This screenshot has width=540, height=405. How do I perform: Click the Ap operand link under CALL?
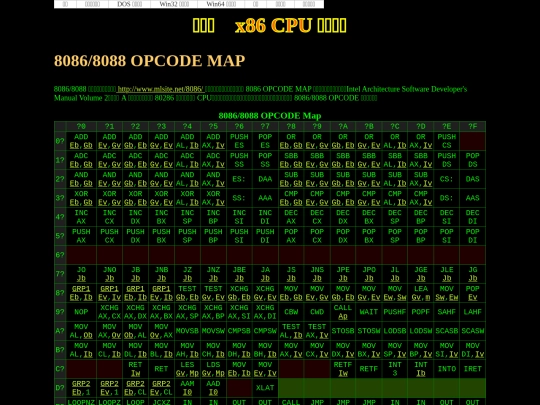tap(343, 316)
